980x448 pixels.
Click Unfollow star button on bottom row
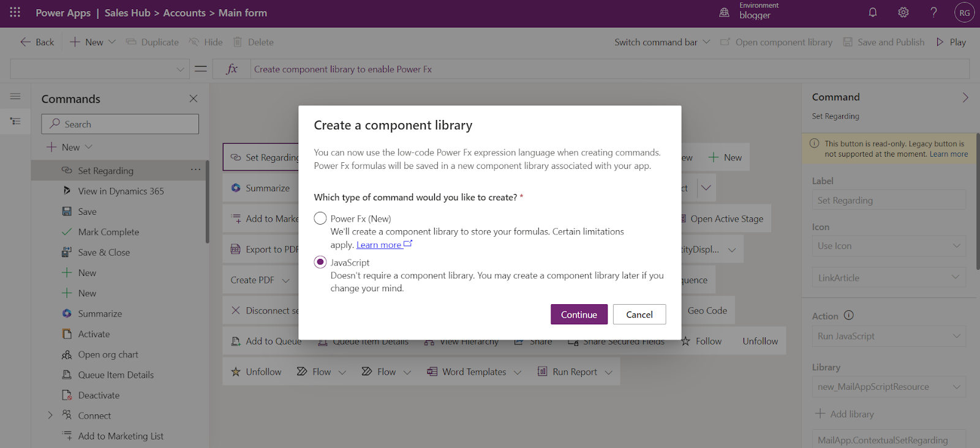point(256,371)
